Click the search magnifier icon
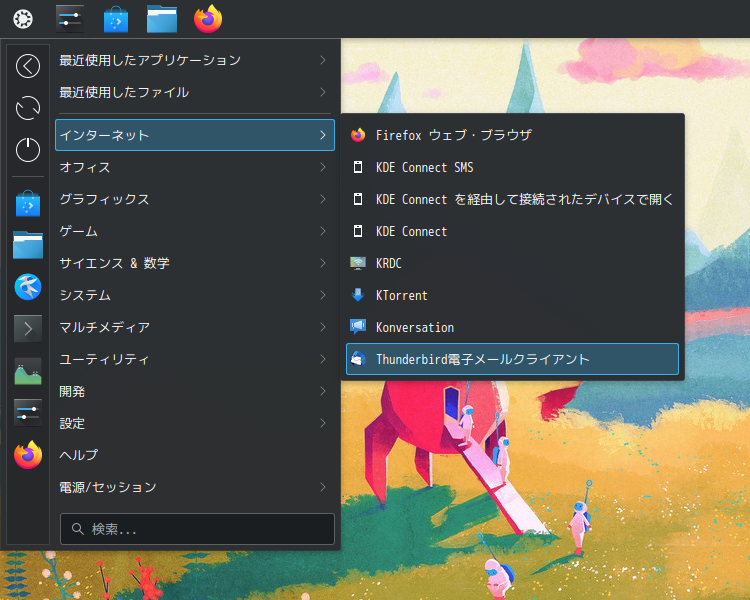The width and height of the screenshot is (750, 600). pos(77,529)
